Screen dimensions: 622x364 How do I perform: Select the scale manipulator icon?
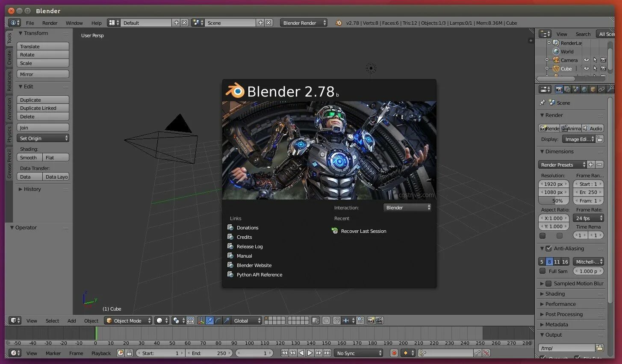pyautogui.click(x=227, y=320)
